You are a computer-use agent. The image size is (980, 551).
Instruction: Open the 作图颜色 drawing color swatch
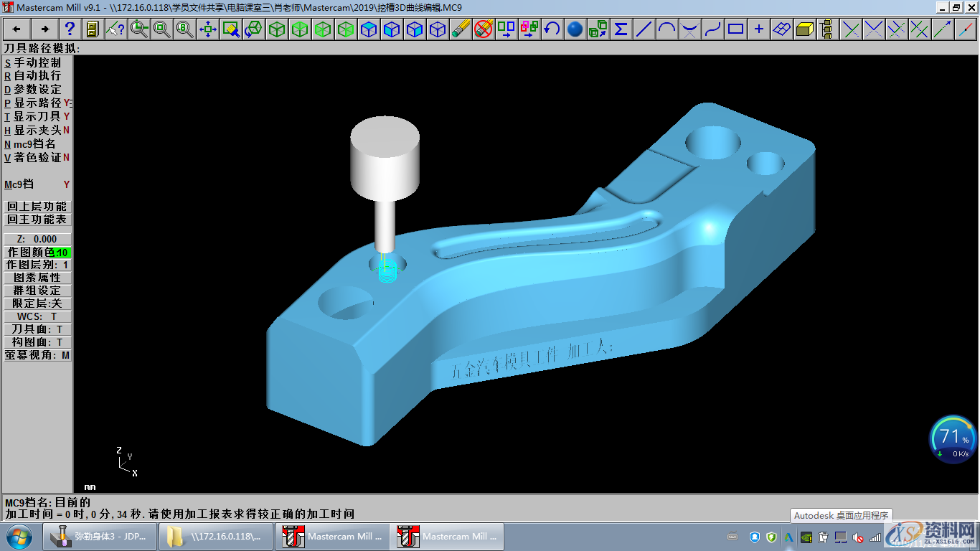(x=37, y=253)
